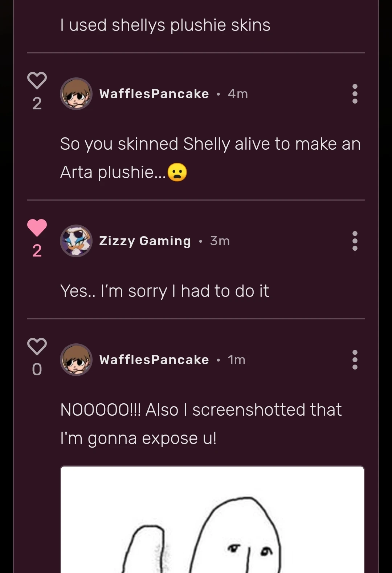Click Zizzy Gaming's duck avatar

pos(76,241)
